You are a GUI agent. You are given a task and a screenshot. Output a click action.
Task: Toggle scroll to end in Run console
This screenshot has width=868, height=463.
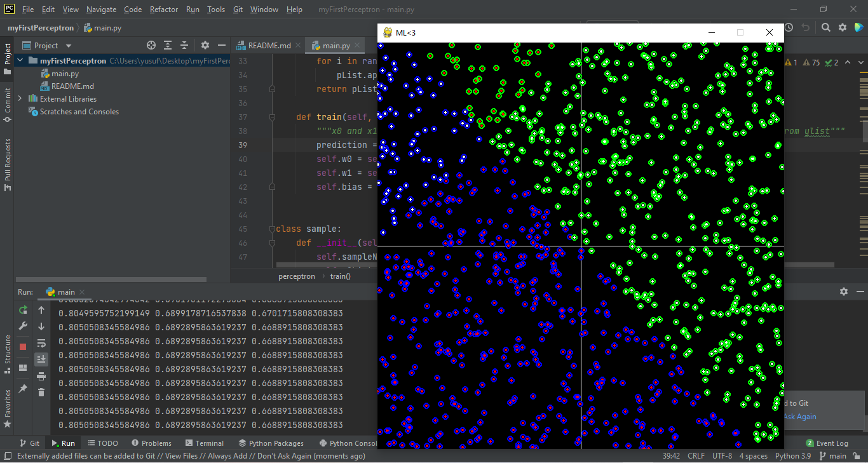tap(41, 359)
